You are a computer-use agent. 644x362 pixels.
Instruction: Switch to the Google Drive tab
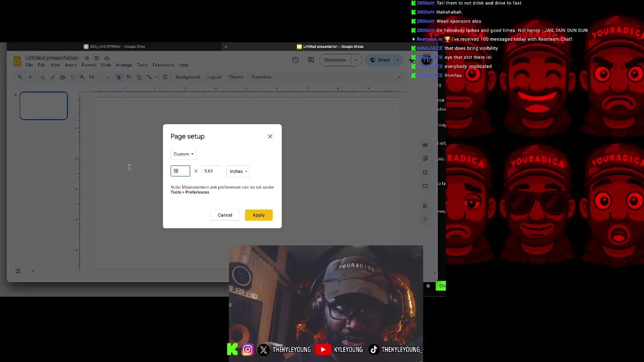(115, 46)
